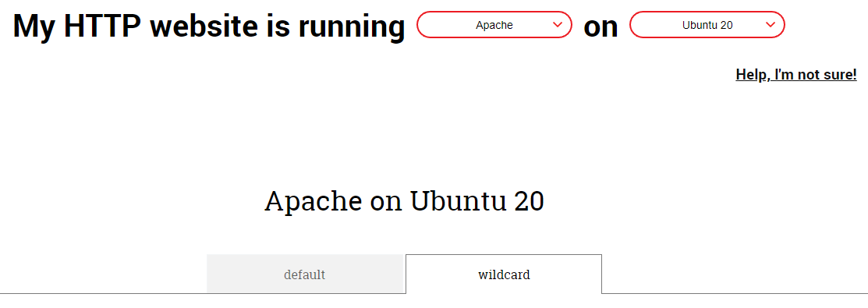Viewport: 868px width, 308px height.
Task: Click the red chevron beside Ubuntu 20
Action: [x=770, y=24]
